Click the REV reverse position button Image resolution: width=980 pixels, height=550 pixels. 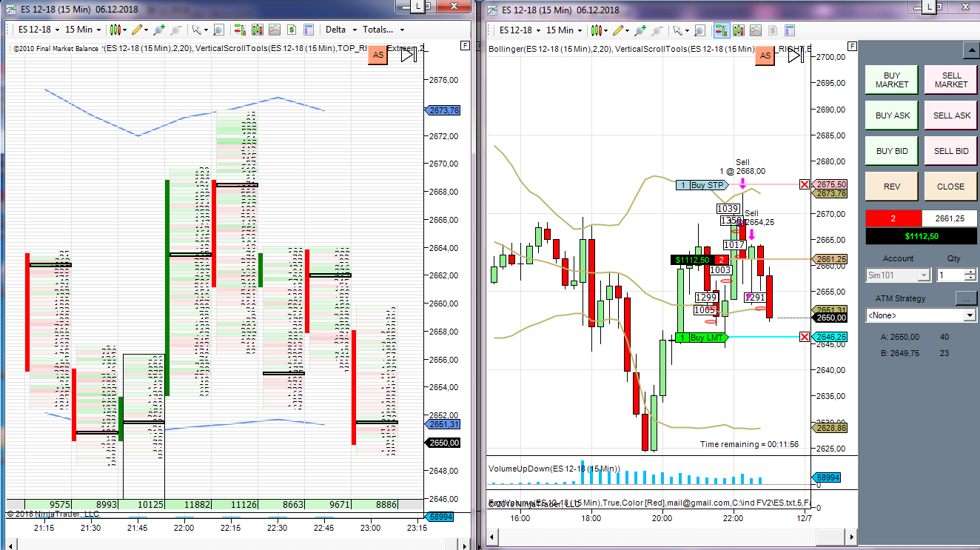point(892,187)
